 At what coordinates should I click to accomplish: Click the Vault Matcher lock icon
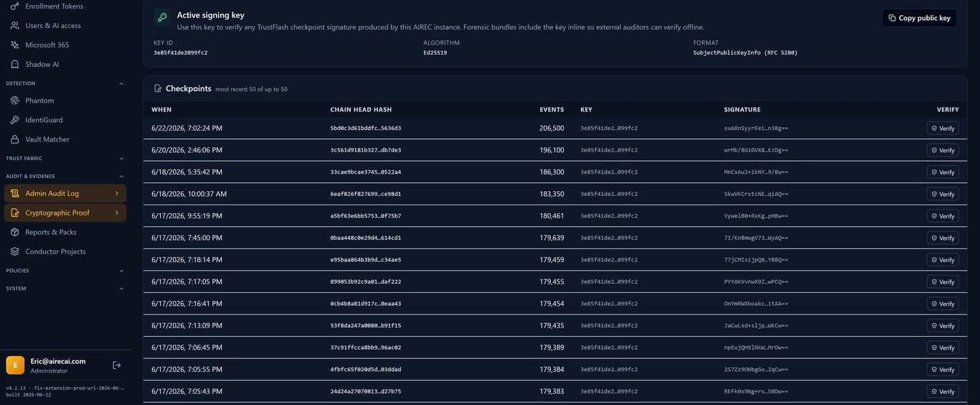pyautogui.click(x=15, y=139)
